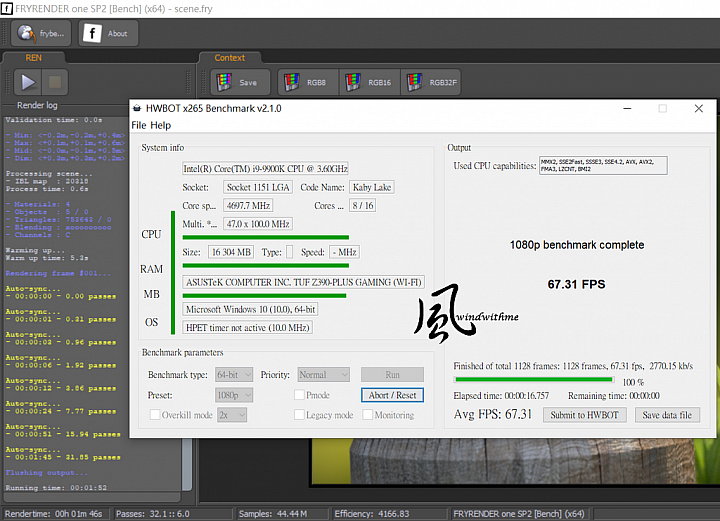Open the Overkill mode 2x dropdown
Screen dimensions: 720x521
pyautogui.click(x=232, y=415)
